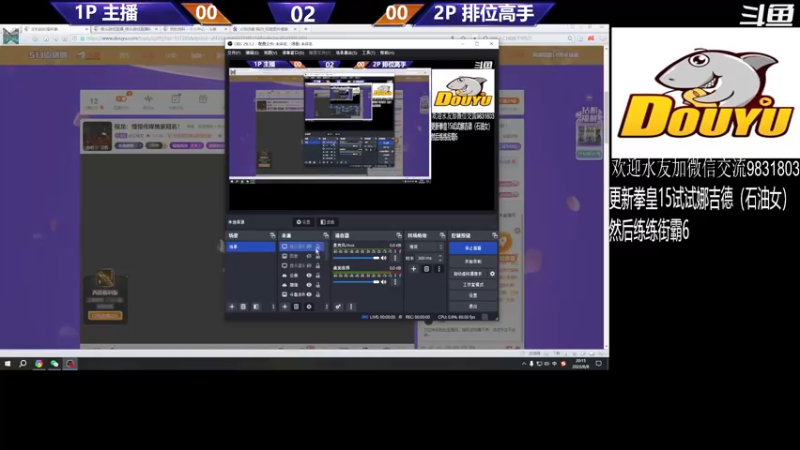This screenshot has width=800, height=450.
Task: Open the OBS View menu
Action: [270, 53]
